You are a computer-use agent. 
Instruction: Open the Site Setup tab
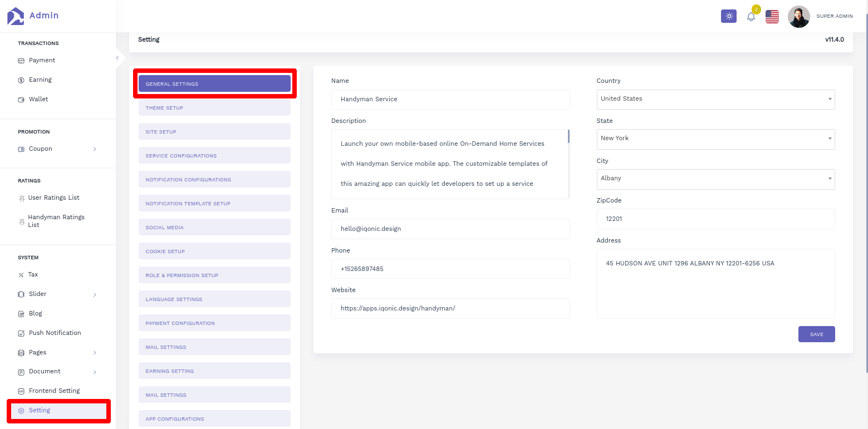click(214, 131)
